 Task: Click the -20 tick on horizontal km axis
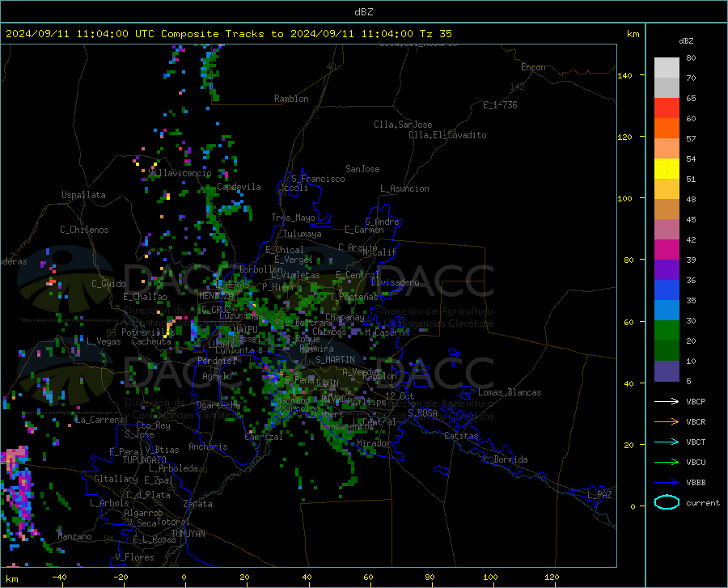click(121, 577)
